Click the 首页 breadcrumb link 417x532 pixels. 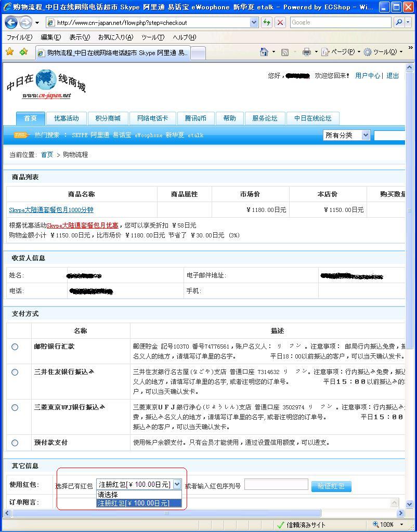pos(47,155)
